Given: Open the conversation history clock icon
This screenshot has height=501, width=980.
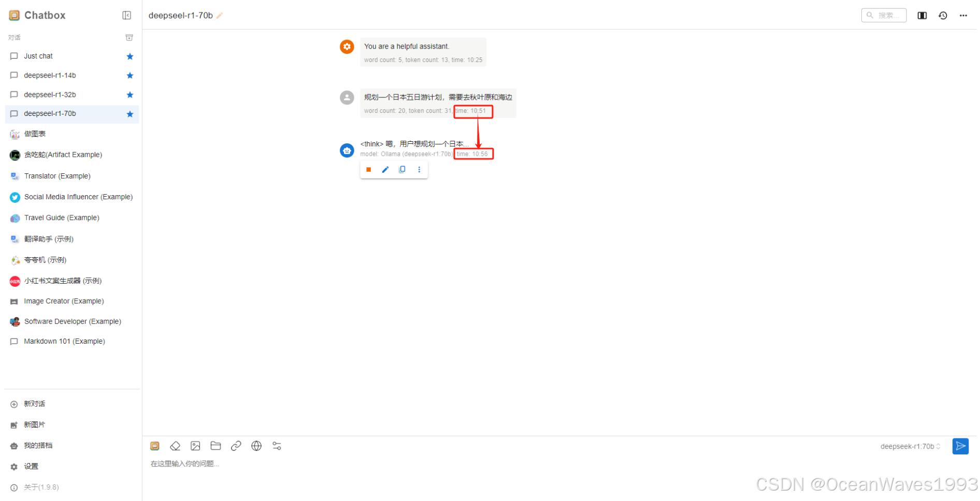Looking at the screenshot, I should (x=943, y=16).
